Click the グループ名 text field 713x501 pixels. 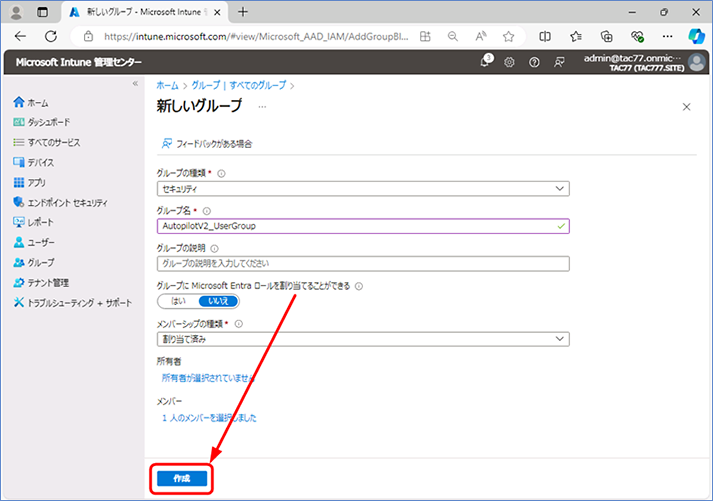[363, 226]
